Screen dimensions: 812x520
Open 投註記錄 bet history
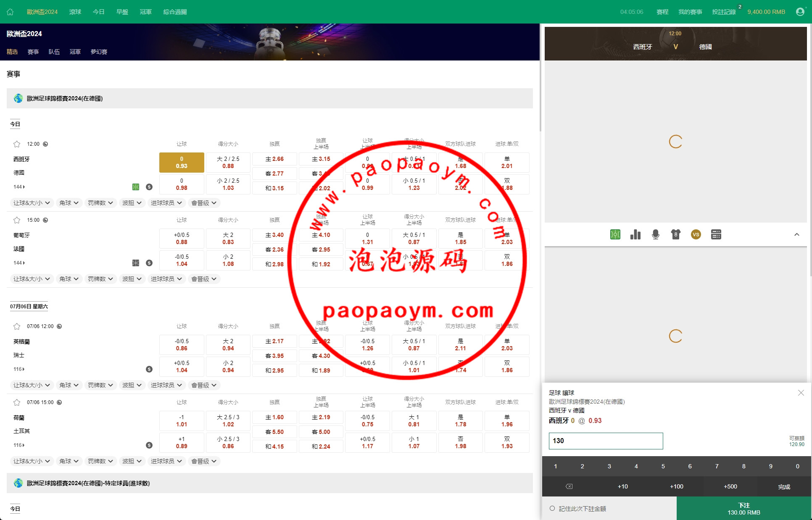(x=724, y=12)
